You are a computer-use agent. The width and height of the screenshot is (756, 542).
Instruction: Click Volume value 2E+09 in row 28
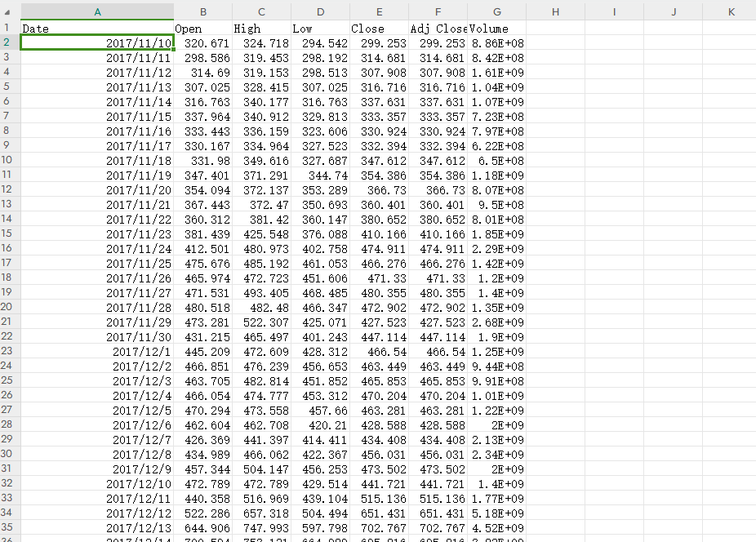[497, 424]
